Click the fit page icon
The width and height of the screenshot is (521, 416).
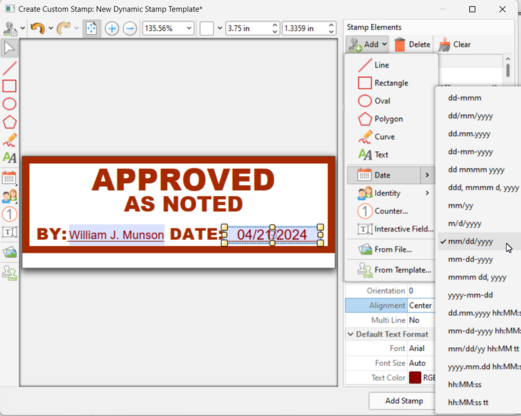(91, 28)
